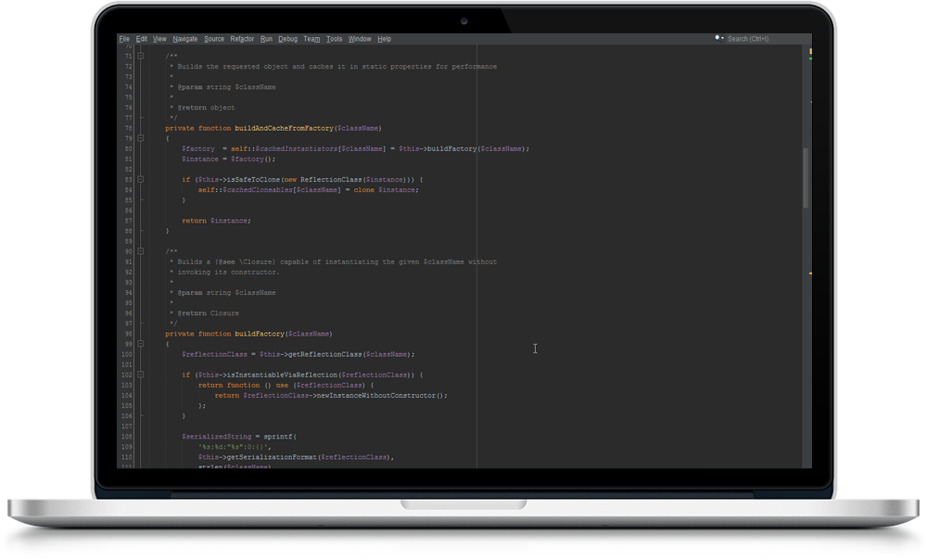Collapse the isInstantiableViaReflection if block fold
This screenshot has width=927, height=560.
pyautogui.click(x=141, y=375)
